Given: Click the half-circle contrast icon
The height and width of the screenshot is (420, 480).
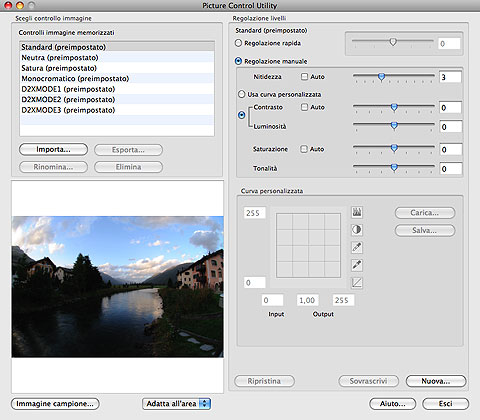Looking at the screenshot, I should [x=357, y=230].
